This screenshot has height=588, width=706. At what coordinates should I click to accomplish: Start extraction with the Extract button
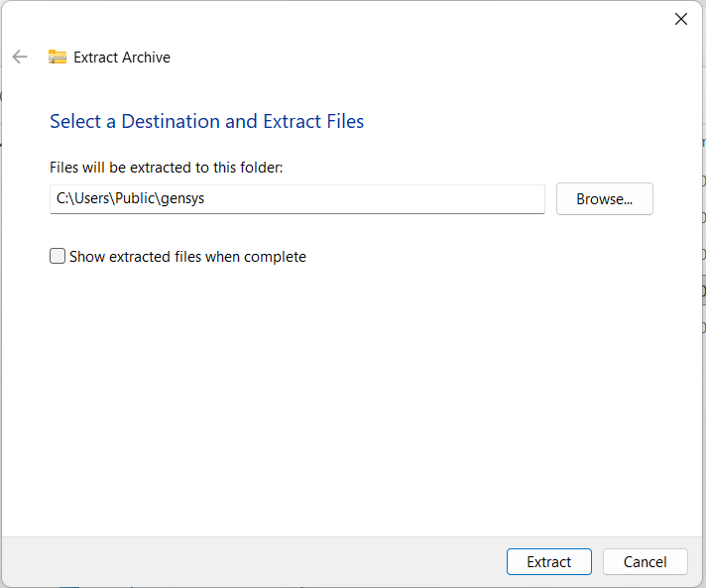click(549, 562)
